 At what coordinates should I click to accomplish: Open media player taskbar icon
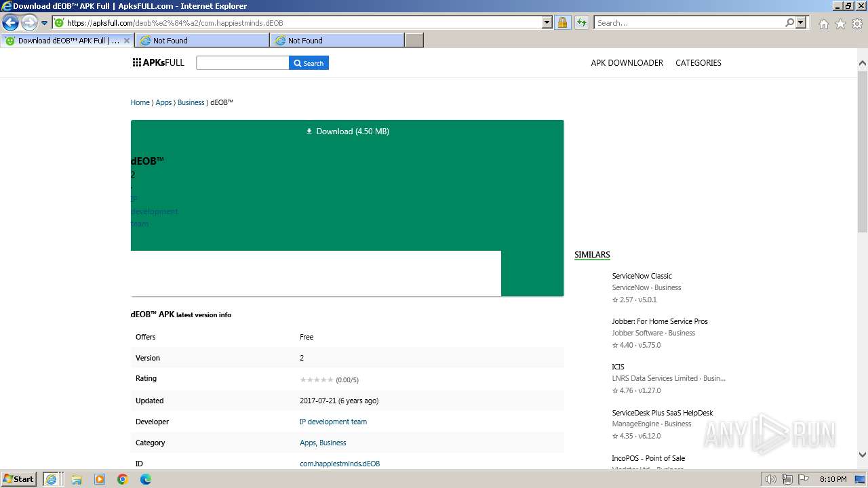click(x=100, y=479)
